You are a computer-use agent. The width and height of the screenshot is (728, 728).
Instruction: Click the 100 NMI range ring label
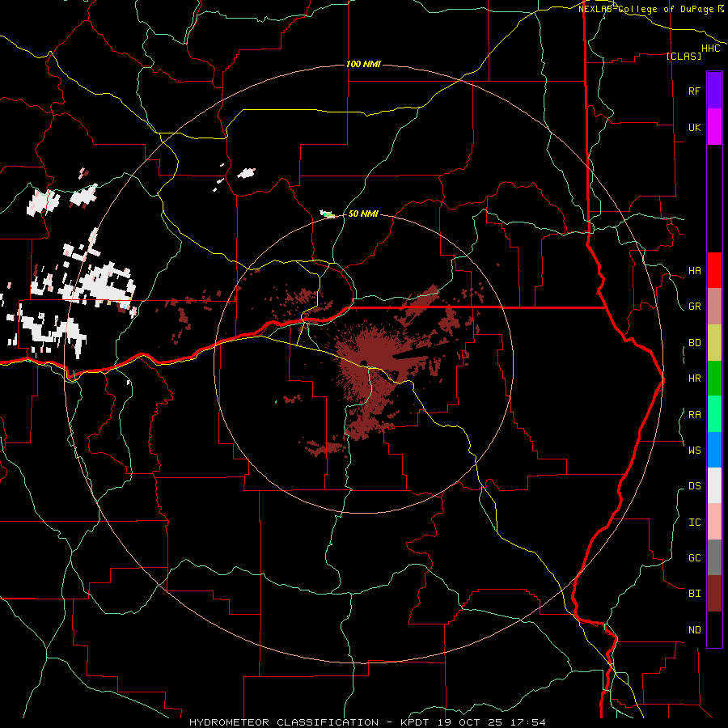363,64
